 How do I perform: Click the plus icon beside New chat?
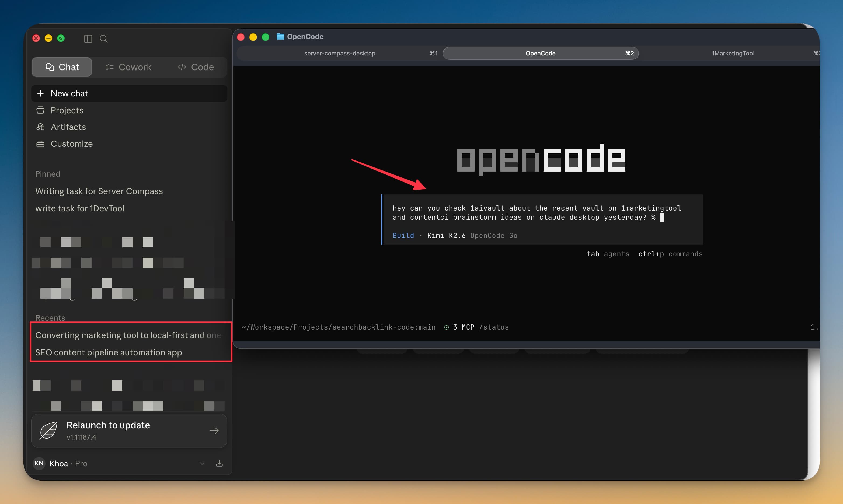pos(40,93)
